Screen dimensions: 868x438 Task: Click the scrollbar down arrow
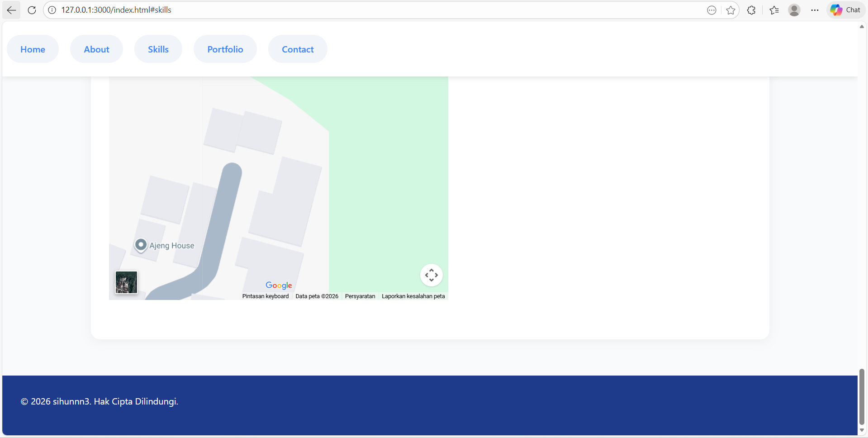861,430
